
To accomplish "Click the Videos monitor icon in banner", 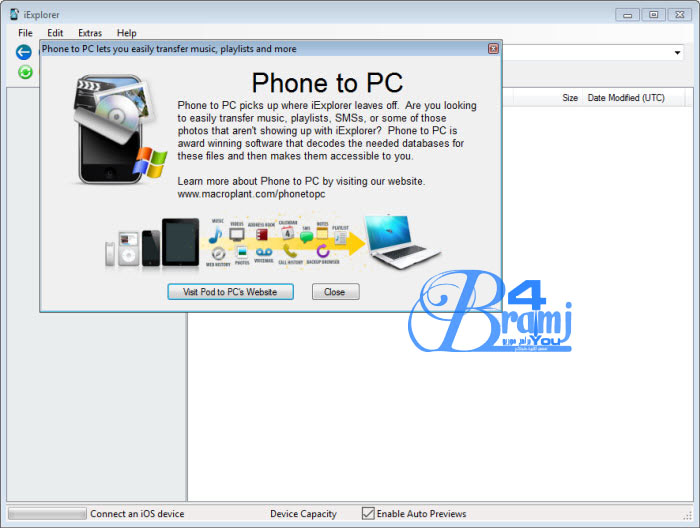I will coord(237,234).
